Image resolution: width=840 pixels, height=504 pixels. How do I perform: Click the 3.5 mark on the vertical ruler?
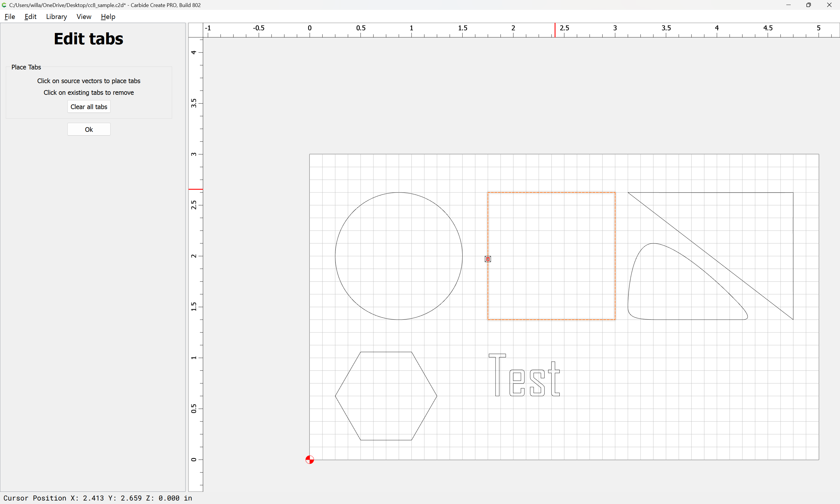tap(194, 103)
